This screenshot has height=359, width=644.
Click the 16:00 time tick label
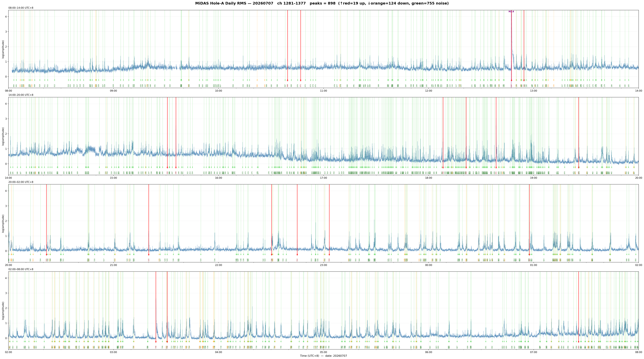pos(219,178)
